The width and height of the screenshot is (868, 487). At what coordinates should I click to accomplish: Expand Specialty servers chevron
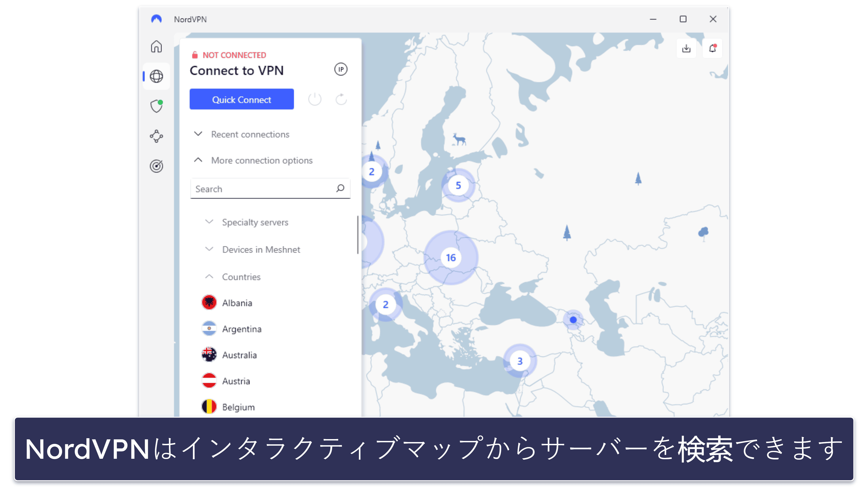[209, 222]
